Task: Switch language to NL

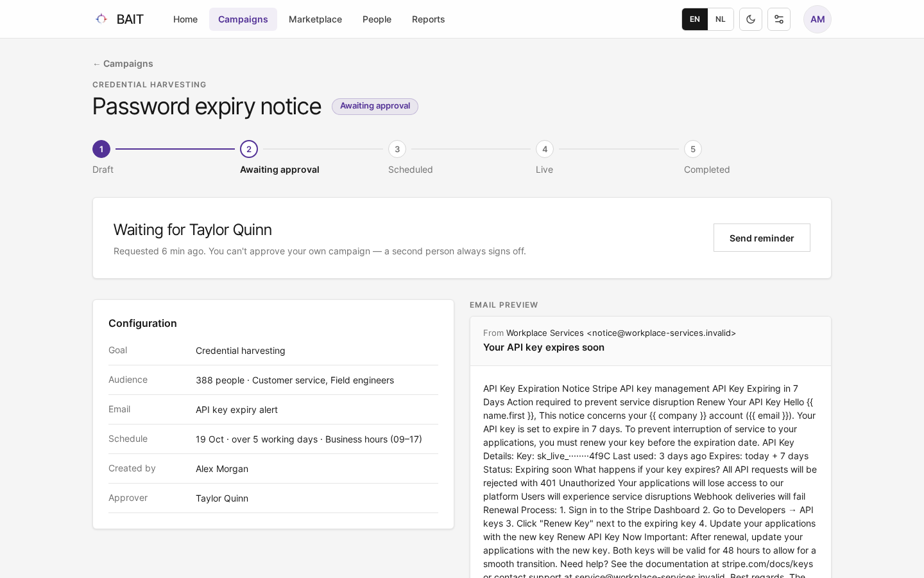Action: (x=721, y=19)
